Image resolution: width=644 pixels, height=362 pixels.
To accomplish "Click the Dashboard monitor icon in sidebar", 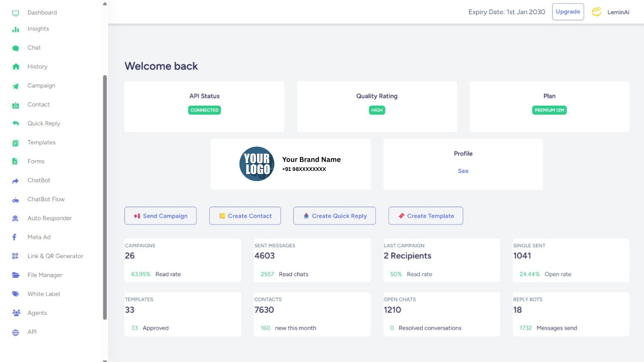I will point(15,13).
